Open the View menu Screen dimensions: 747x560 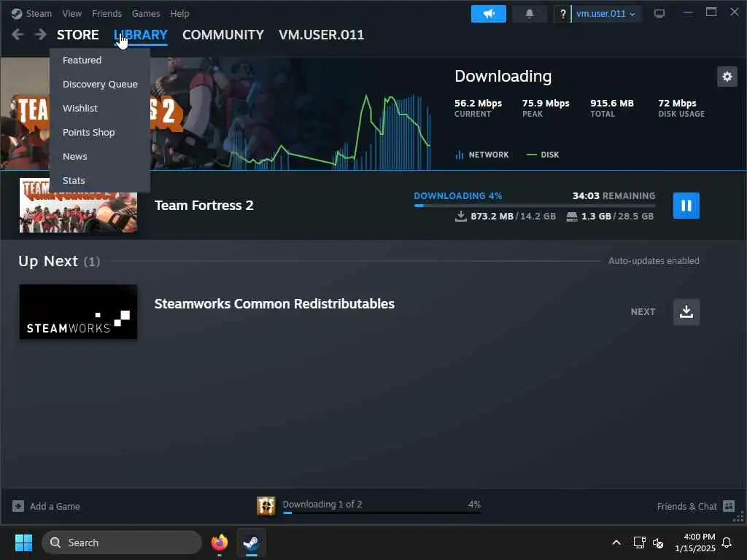[72, 13]
